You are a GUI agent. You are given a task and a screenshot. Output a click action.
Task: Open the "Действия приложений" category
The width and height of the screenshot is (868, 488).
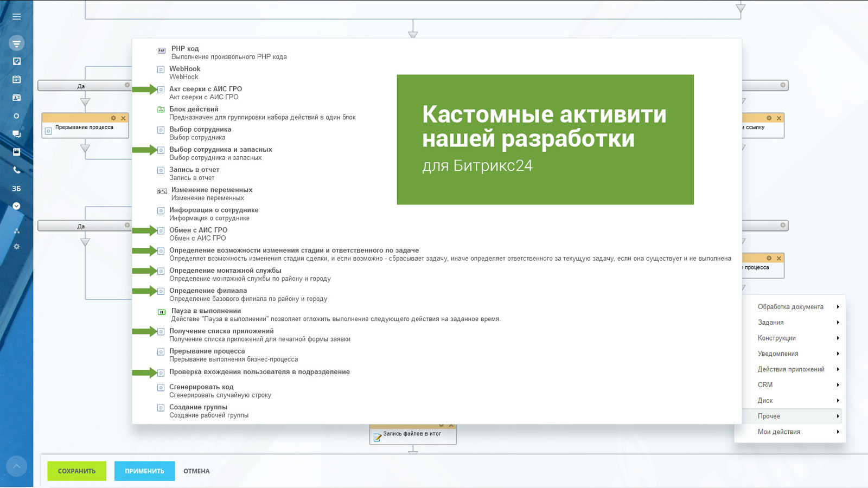pos(790,369)
